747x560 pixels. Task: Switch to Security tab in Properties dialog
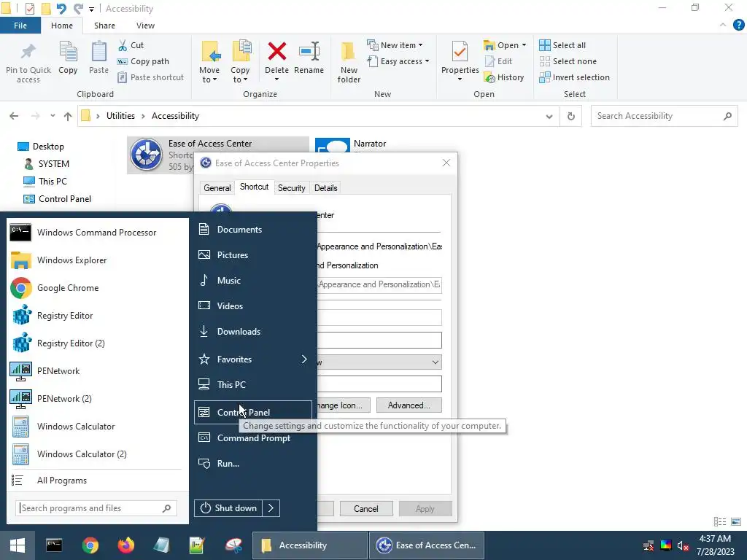(292, 188)
